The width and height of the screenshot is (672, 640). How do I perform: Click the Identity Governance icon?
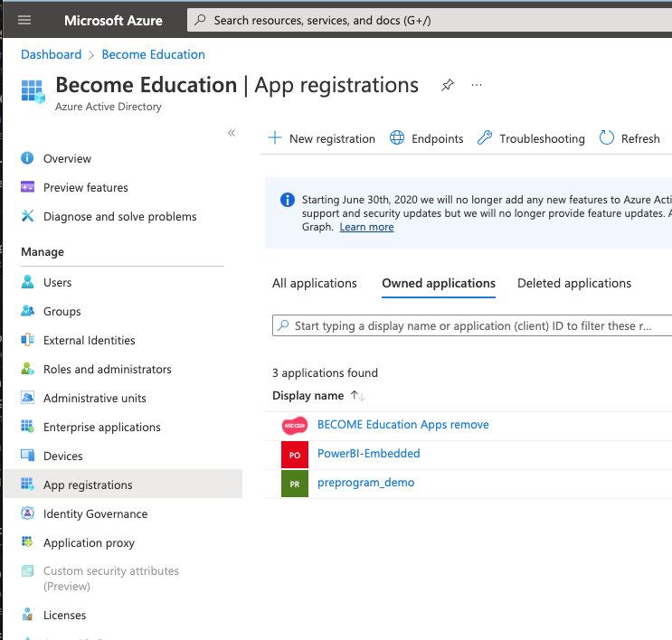pyautogui.click(x=27, y=513)
